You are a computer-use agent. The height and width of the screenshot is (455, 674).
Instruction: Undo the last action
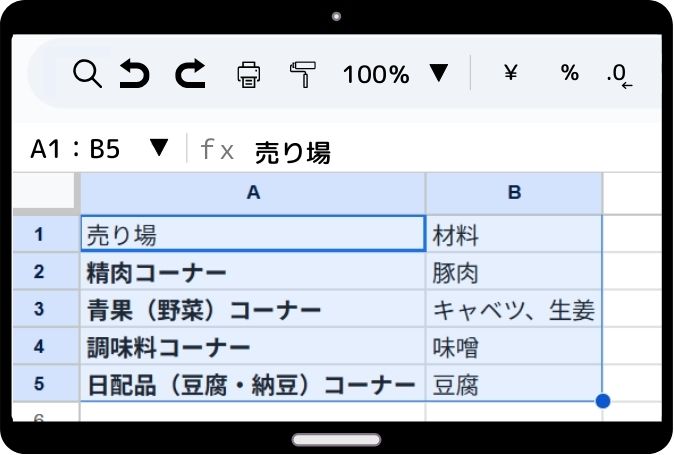point(135,73)
